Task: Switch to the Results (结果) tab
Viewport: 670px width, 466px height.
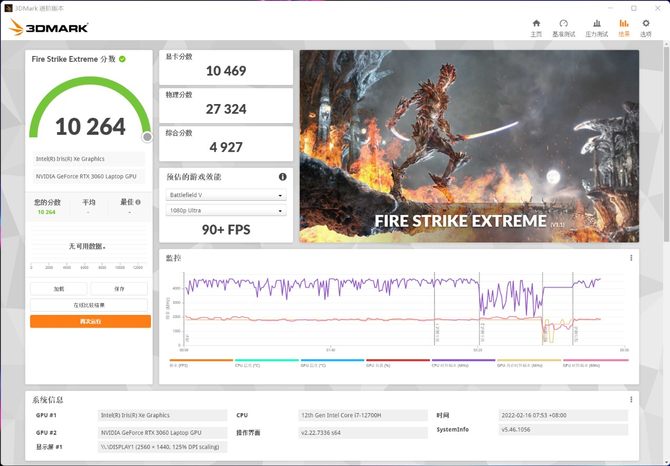Action: (x=624, y=27)
